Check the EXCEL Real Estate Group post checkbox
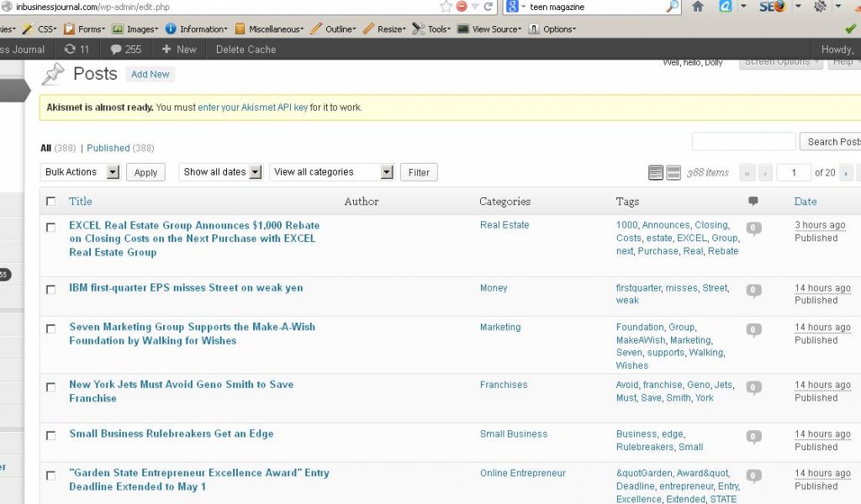 [51, 227]
